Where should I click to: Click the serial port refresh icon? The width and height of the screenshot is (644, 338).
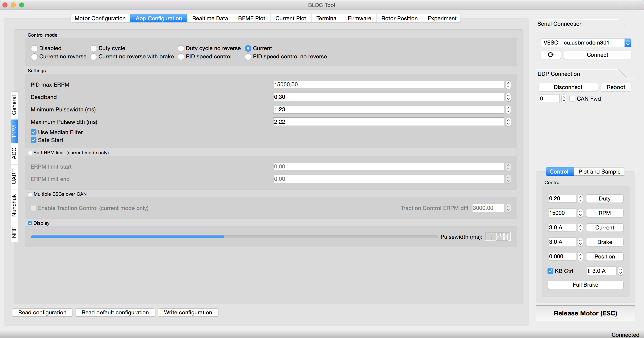click(550, 55)
